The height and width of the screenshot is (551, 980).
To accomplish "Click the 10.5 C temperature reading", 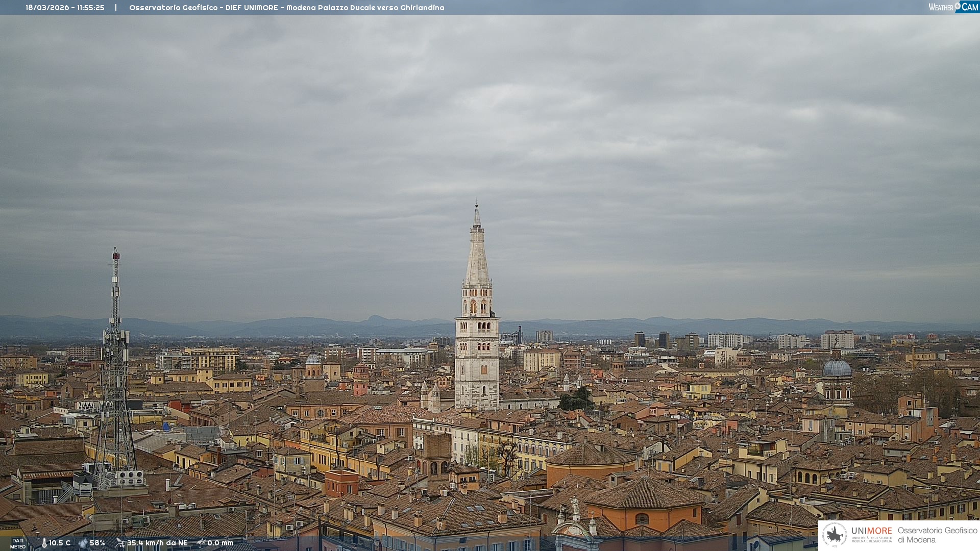I will [60, 543].
